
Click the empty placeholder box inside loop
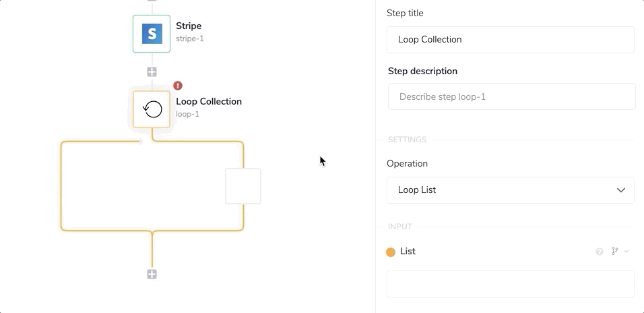tap(243, 186)
